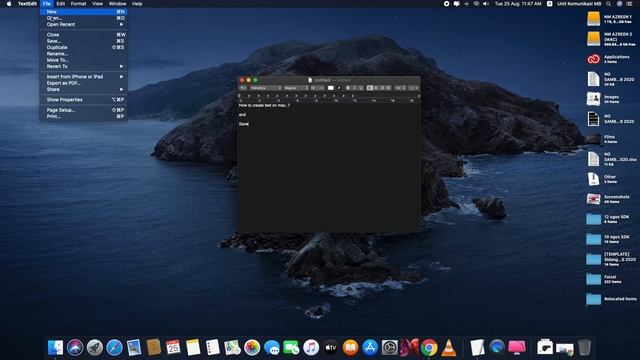Open VLC from the Dock
The width and height of the screenshot is (640, 360).
tap(449, 347)
